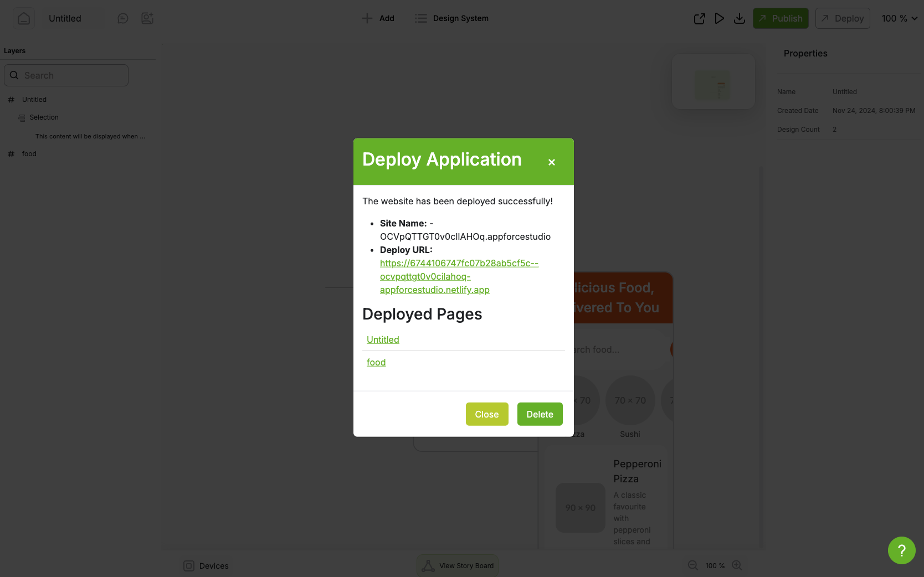Click the play preview icon
The height and width of the screenshot is (577, 924).
719,18
